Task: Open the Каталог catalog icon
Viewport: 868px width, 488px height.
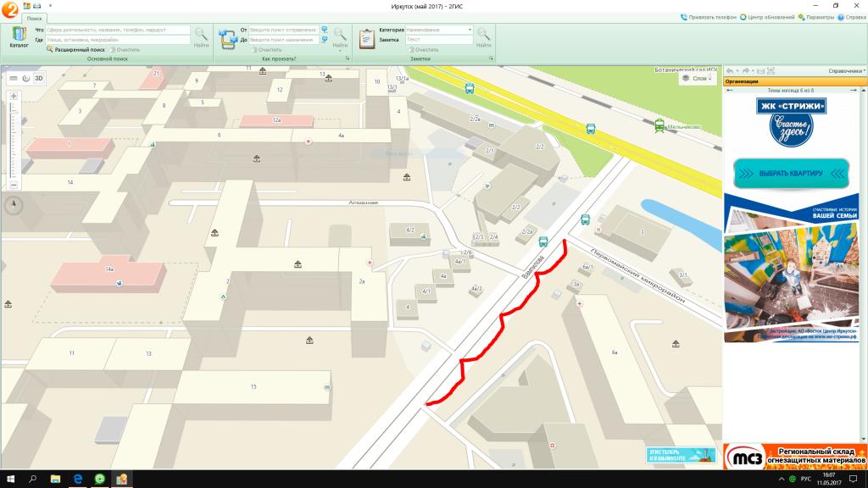Action: tap(19, 36)
